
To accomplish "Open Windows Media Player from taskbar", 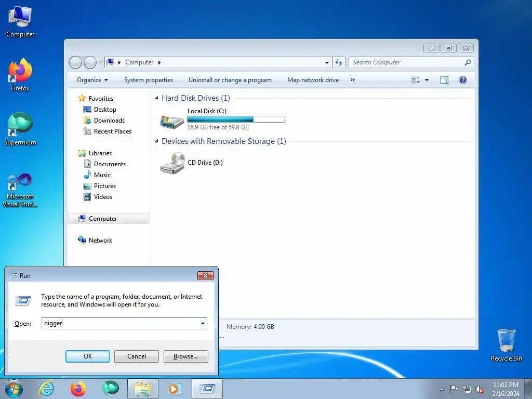I will [175, 389].
